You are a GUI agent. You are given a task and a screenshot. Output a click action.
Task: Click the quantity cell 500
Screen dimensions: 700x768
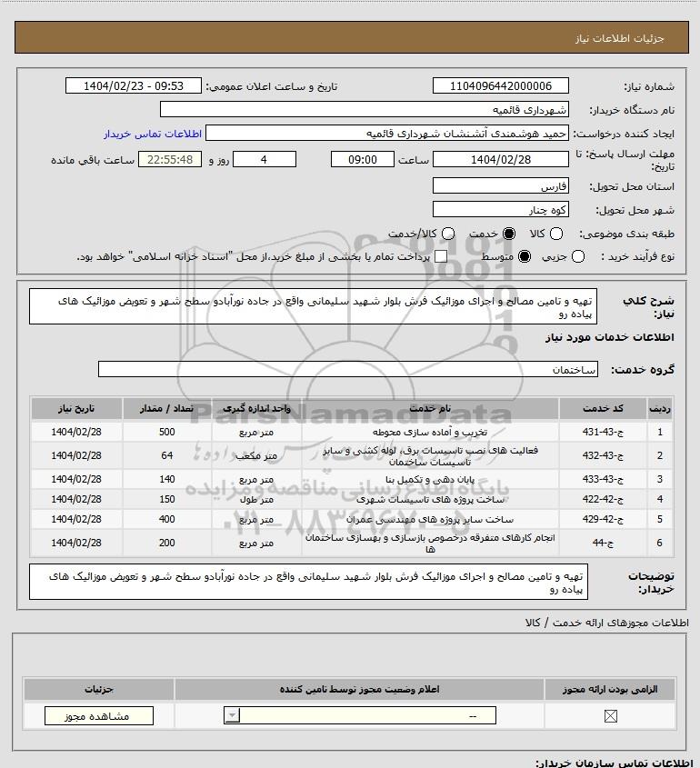point(166,432)
